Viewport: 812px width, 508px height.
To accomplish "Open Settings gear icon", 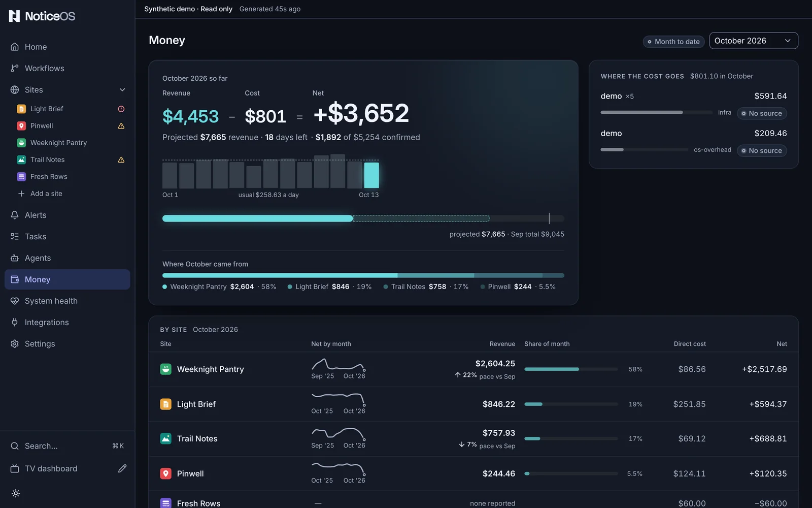I will coord(15,344).
